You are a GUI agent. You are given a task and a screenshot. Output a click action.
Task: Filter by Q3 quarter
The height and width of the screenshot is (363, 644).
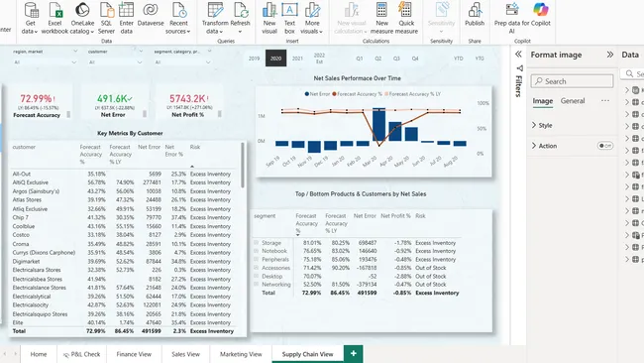pos(396,59)
